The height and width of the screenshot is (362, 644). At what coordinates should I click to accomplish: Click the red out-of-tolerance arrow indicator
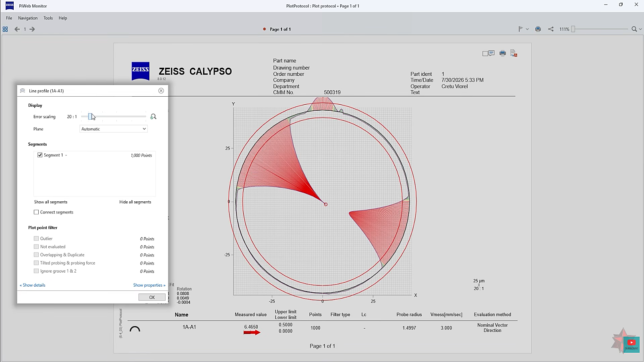252,333
